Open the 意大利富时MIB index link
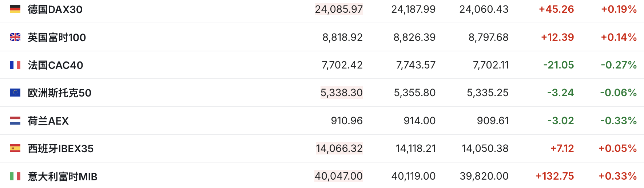Viewport: 644px width, 188px height. tap(63, 177)
